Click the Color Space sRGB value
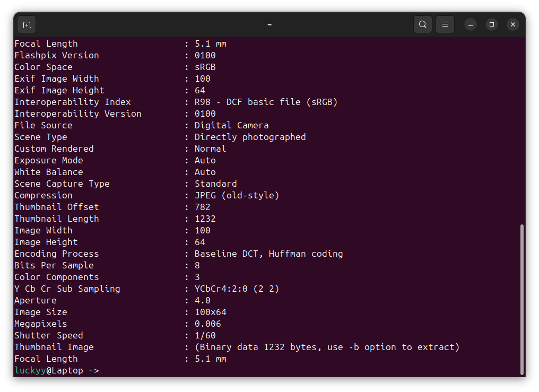Screen dimensions: 539x392 tap(205, 67)
